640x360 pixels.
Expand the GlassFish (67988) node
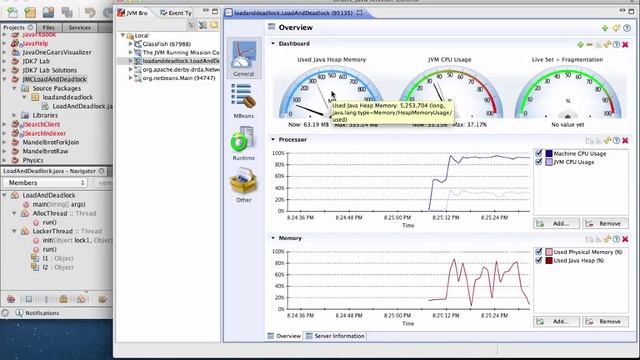click(x=131, y=44)
